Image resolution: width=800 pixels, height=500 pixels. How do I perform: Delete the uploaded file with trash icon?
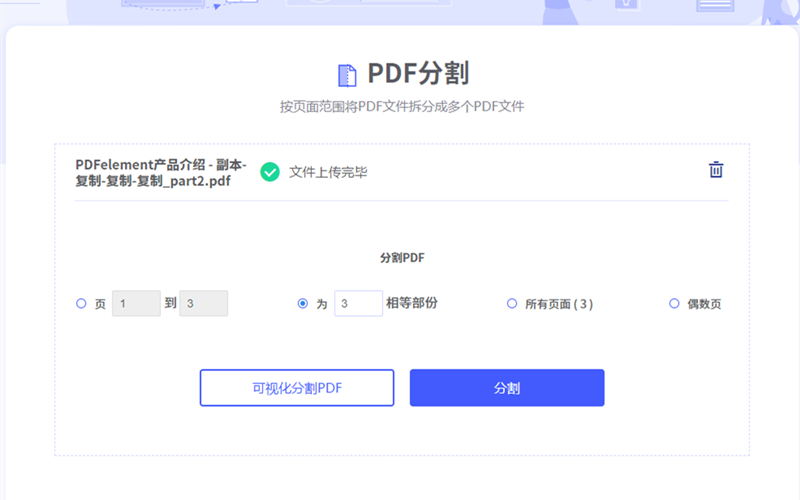point(716,170)
